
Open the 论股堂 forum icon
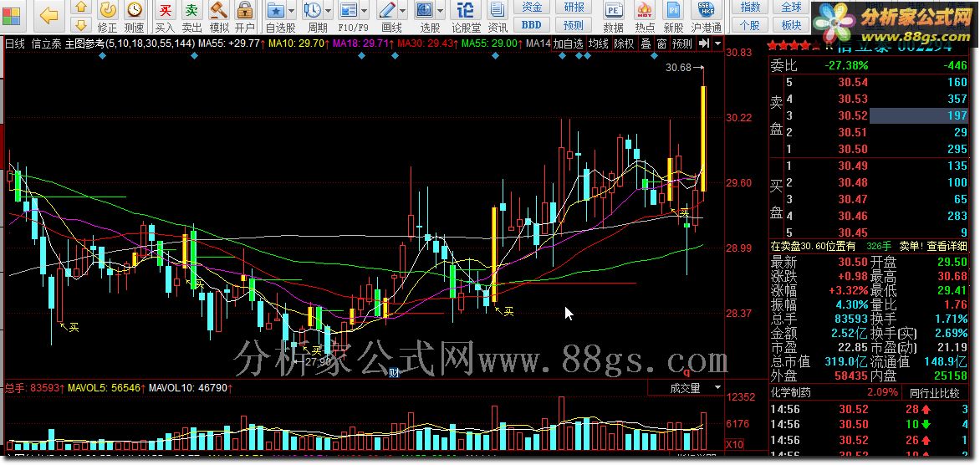point(466,17)
